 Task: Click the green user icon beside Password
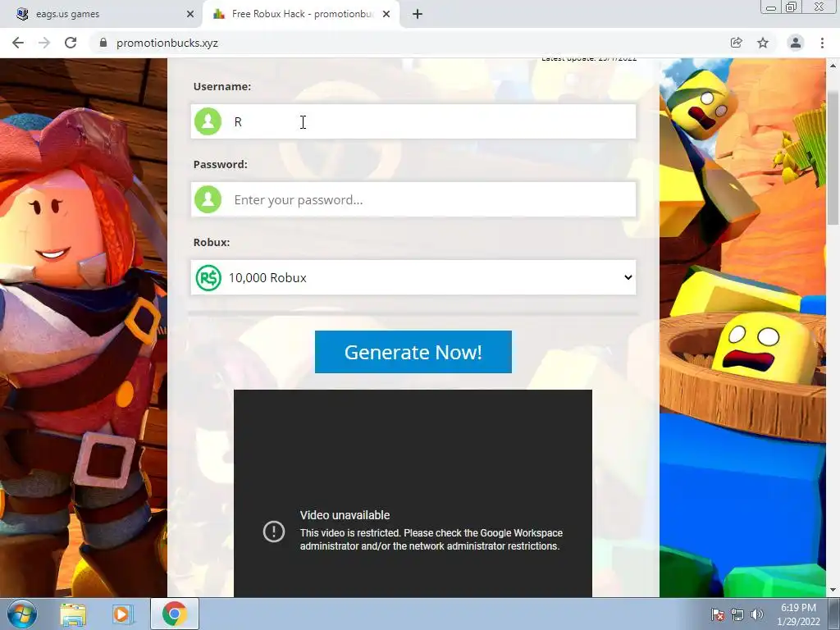click(x=208, y=199)
